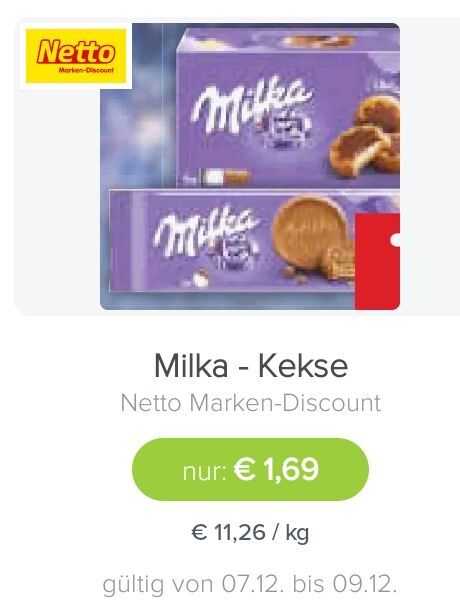This screenshot has width=460, height=608.
Task: Select the Milka - Kekse title
Action: (x=251, y=366)
